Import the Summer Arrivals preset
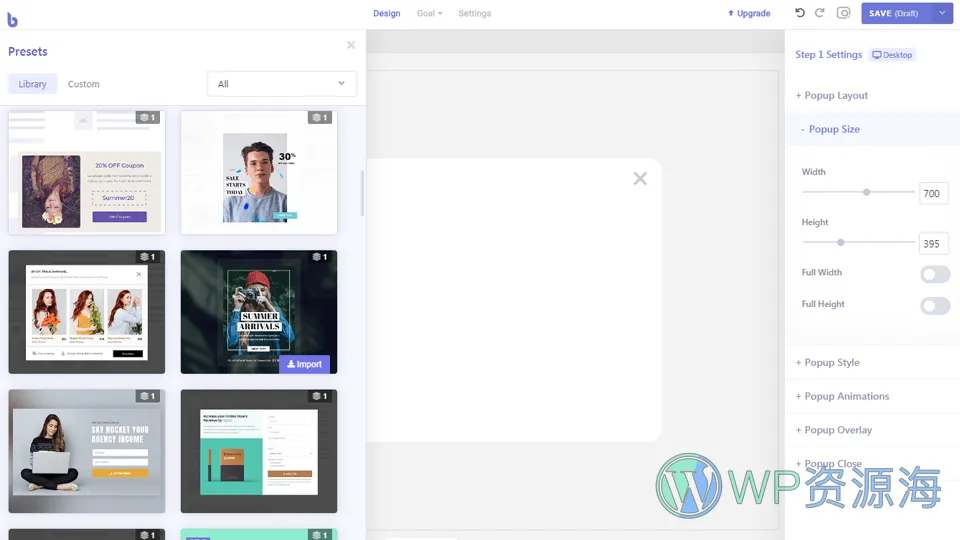This screenshot has width=960, height=540. pos(304,364)
